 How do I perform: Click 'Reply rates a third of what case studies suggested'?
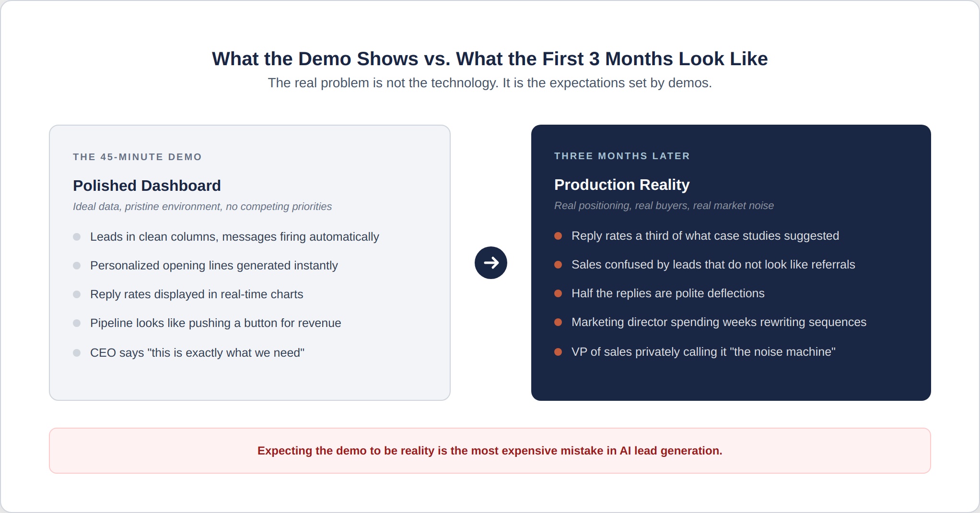tap(705, 236)
